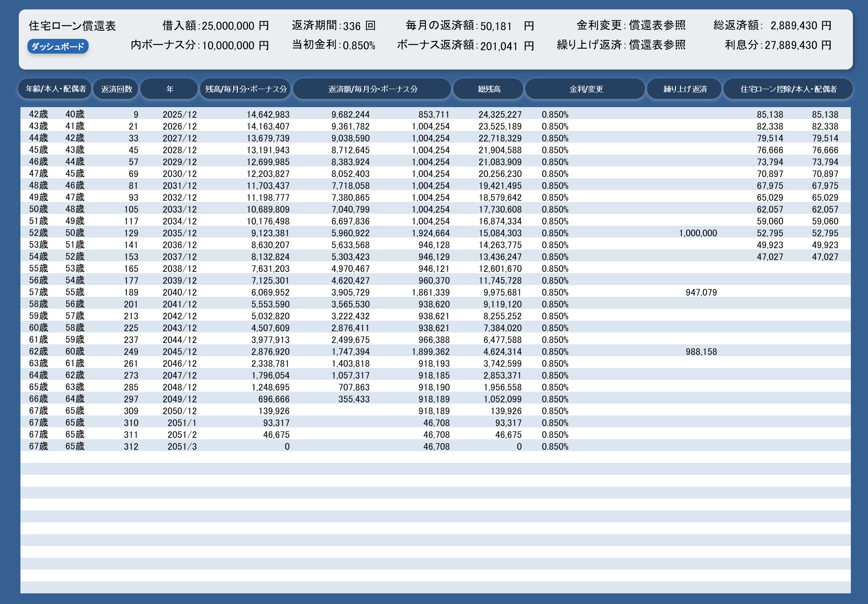Click the 住宅ローン控除/本人・配偶者 header
This screenshot has height=604, width=868.
pyautogui.click(x=788, y=89)
